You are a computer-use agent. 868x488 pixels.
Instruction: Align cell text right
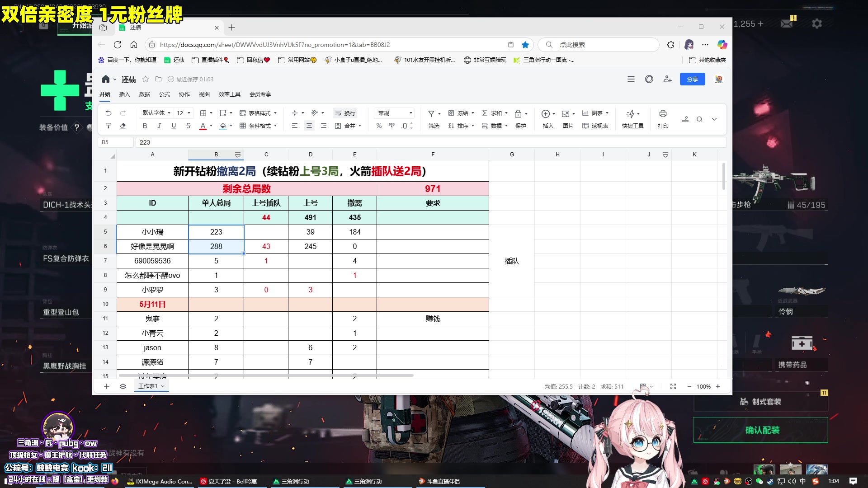(x=323, y=126)
